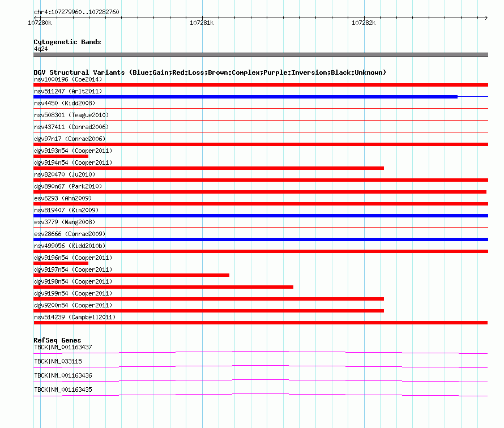Click the chr4:107279960..107282760 region label
Viewport: 504px width, 428px height.
76,12
